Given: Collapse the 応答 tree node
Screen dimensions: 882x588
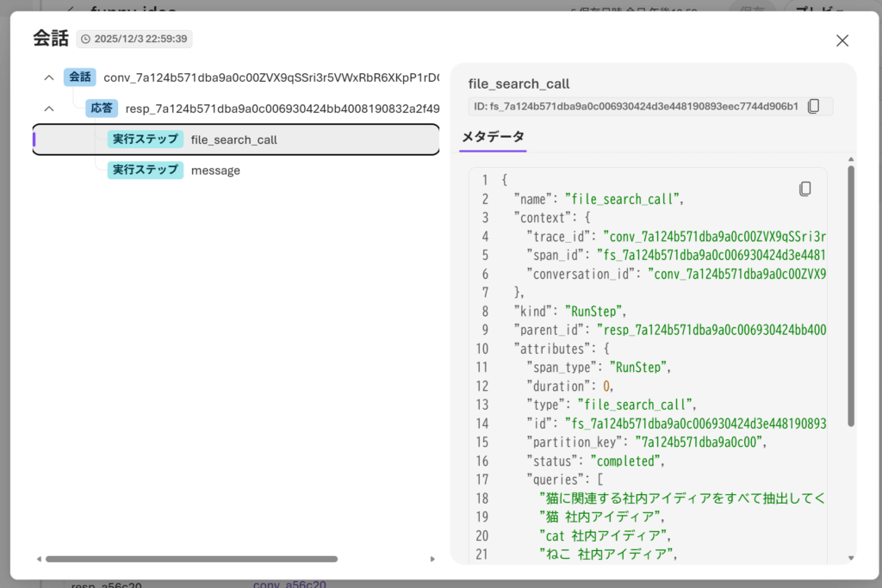Looking at the screenshot, I should (x=49, y=108).
